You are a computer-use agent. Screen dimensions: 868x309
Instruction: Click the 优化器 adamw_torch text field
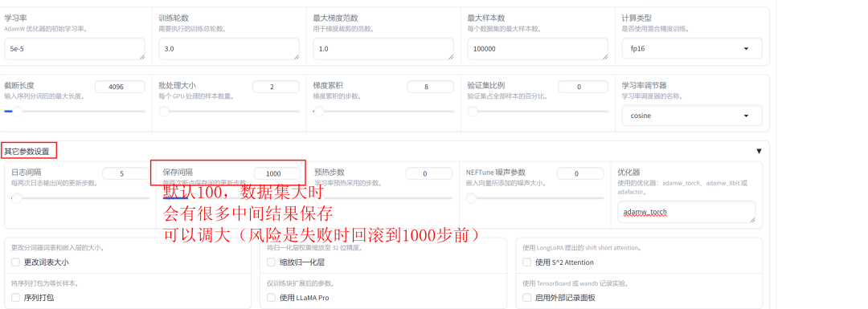point(686,212)
